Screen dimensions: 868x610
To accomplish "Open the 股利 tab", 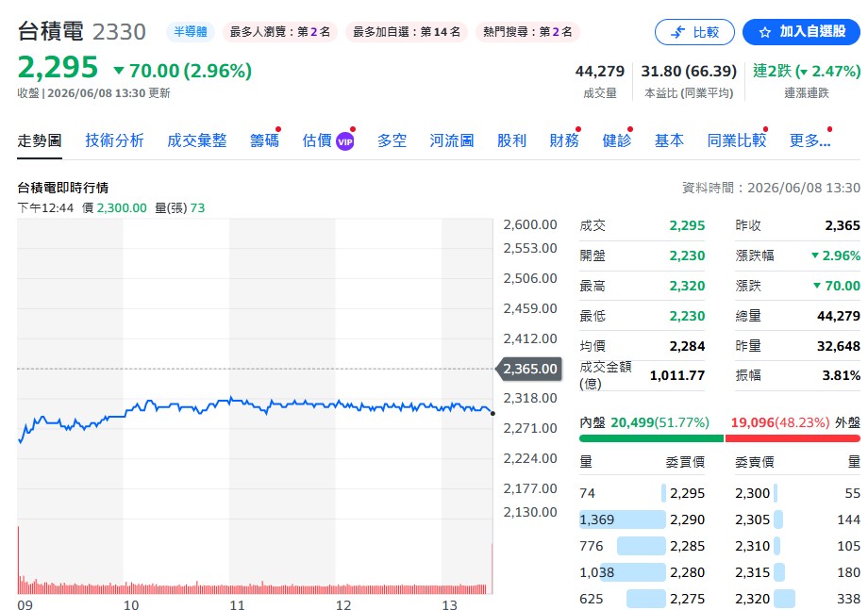I will 511,140.
